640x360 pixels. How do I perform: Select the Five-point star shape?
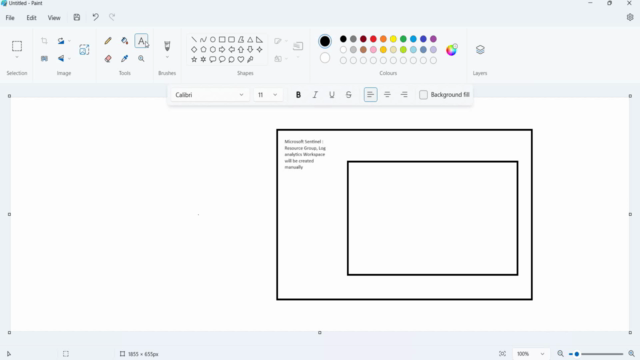click(x=194, y=59)
